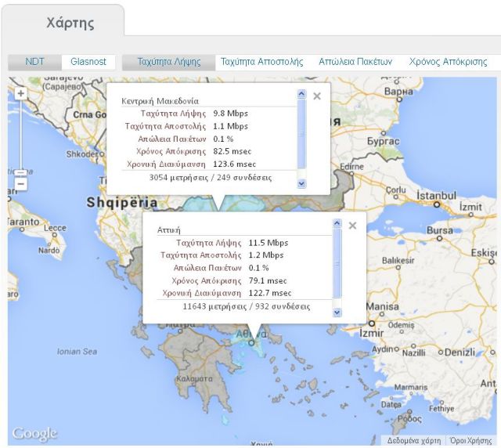Viewport: 501px width, 448px height.
Task: Zoom in the map with plus button
Action: pyautogui.click(x=21, y=94)
